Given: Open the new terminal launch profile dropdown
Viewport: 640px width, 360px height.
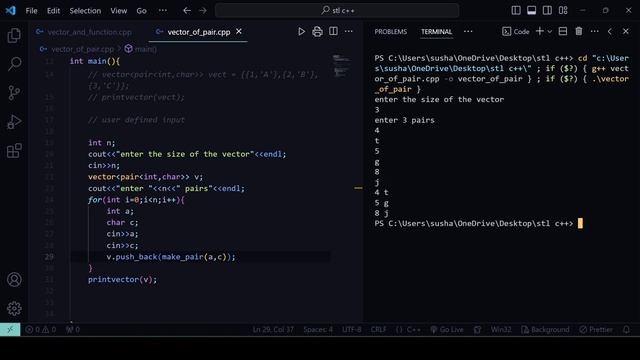Looking at the screenshot, I should click(550, 31).
